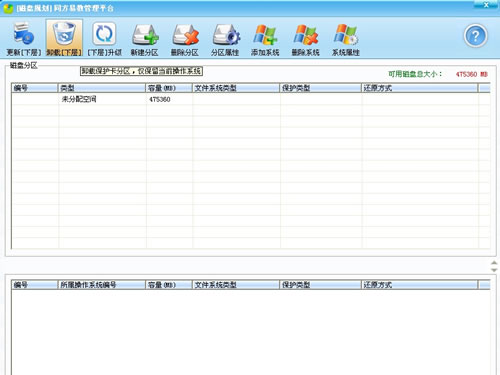This screenshot has height=375, width=500.
Task: Click lower table 保护类型 column header
Action: (321, 285)
